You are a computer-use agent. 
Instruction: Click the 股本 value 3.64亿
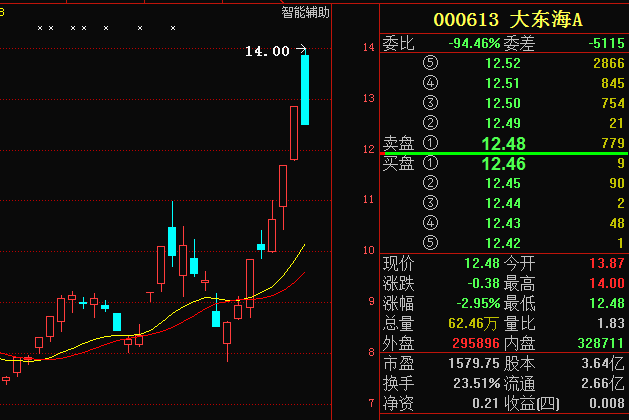click(603, 363)
